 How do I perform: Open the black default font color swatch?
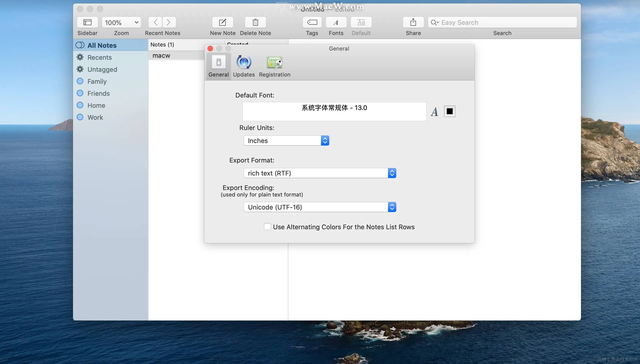point(449,111)
